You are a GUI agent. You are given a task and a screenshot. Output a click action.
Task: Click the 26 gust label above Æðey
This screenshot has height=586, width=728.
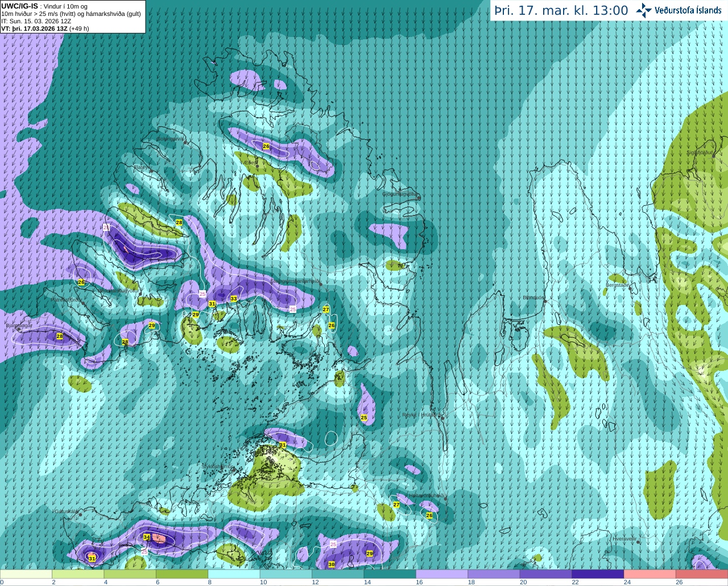tap(266, 146)
